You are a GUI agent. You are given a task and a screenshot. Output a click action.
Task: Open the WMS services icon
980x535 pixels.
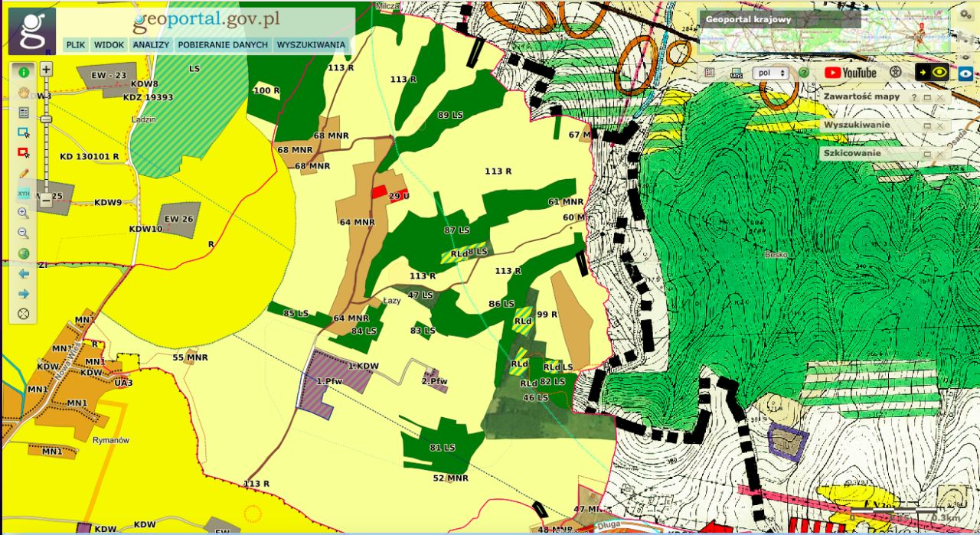click(x=736, y=73)
